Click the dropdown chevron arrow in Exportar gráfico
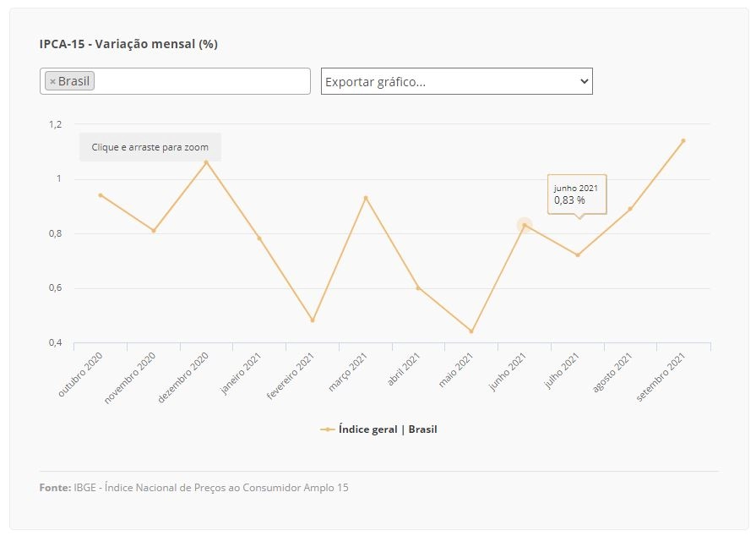 point(584,81)
